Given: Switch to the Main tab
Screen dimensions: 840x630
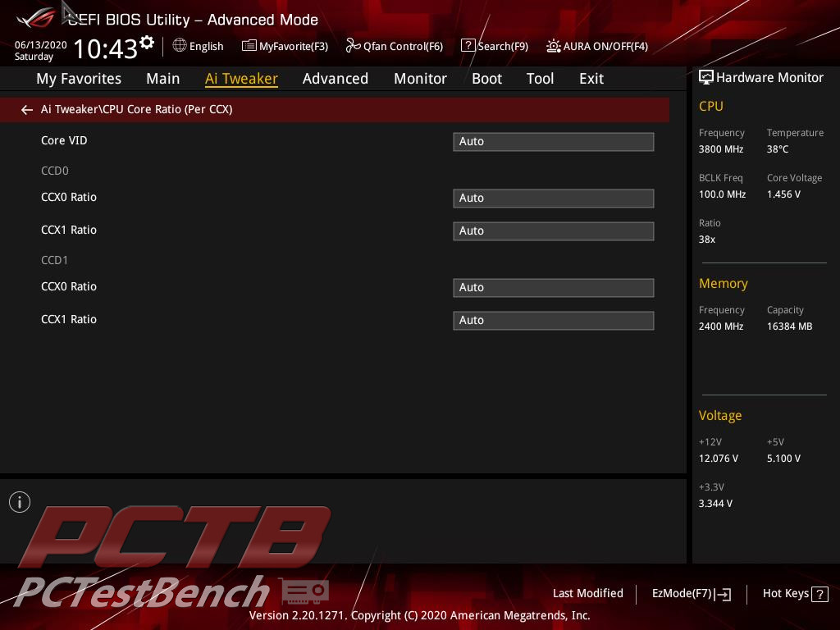Looking at the screenshot, I should tap(163, 79).
